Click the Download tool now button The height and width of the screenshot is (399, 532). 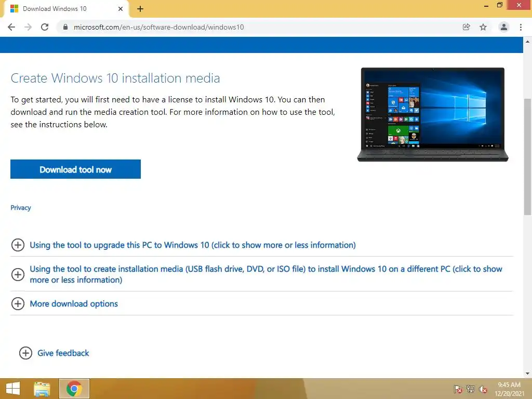(x=76, y=169)
